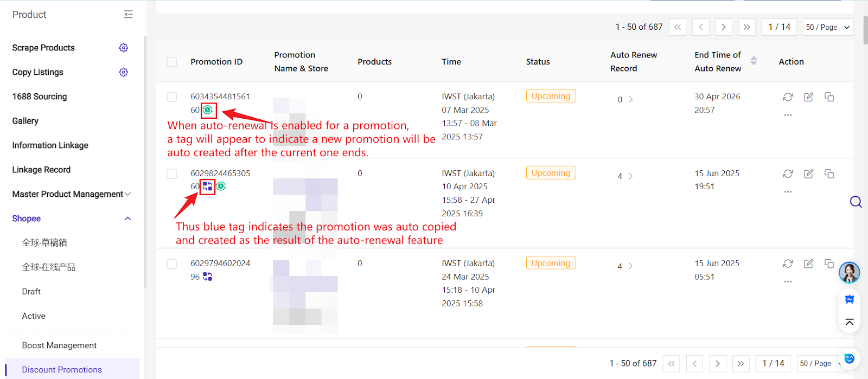
Task: Jump to last page with double-arrow button
Action: coord(748,27)
